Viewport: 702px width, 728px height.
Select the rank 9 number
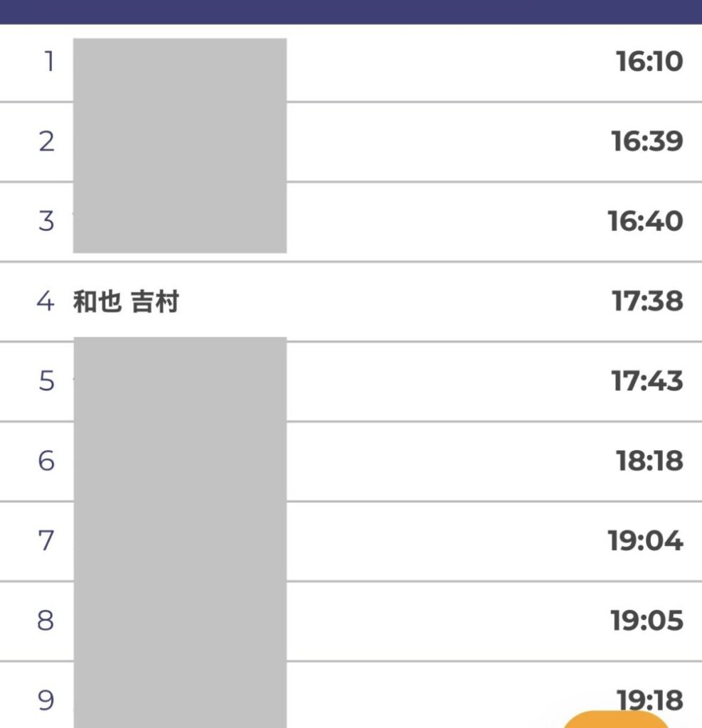click(46, 701)
